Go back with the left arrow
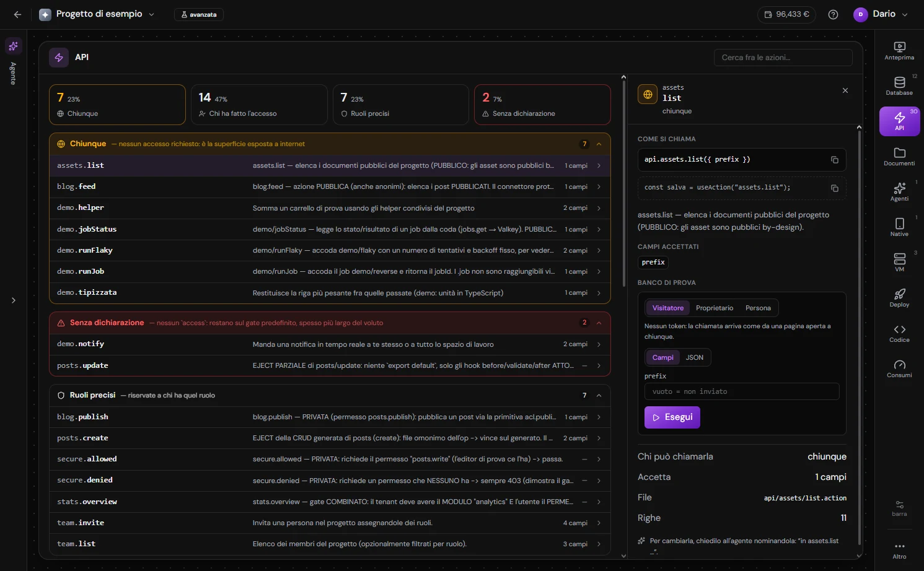The image size is (924, 571). click(x=17, y=14)
